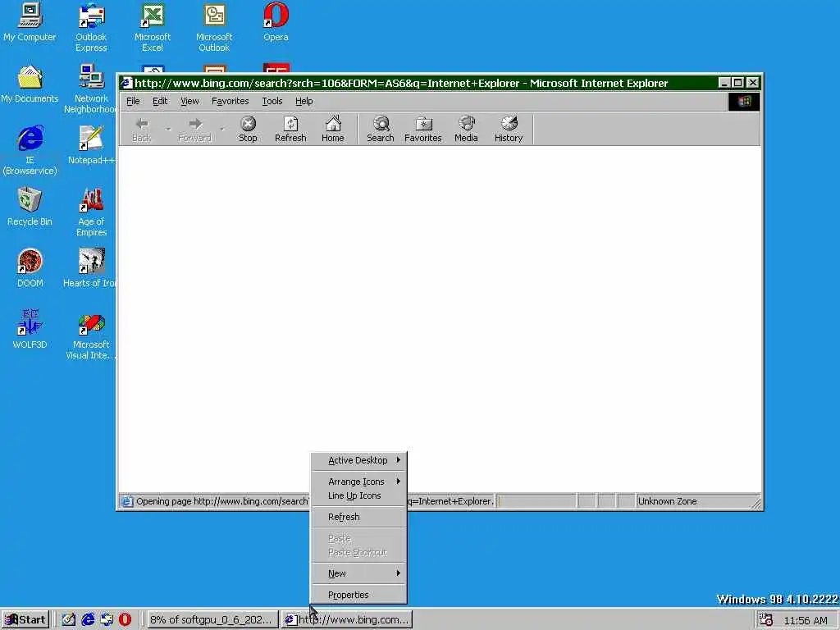Select the My Computer desktop icon

point(30,22)
